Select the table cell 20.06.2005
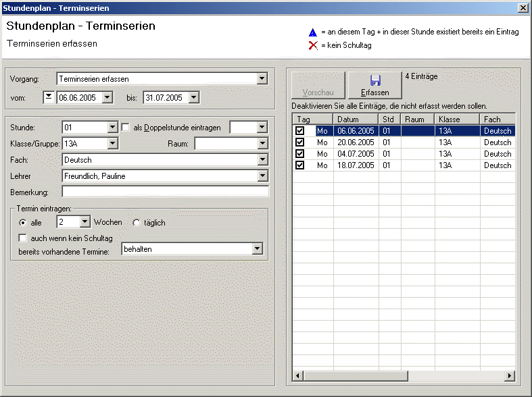 pos(356,142)
